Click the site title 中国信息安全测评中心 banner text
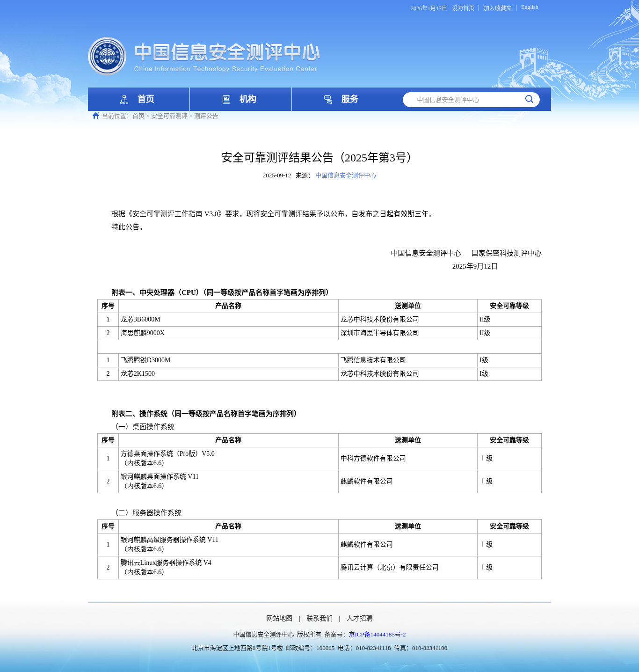Image resolution: width=639 pixels, height=672 pixels. pyautogui.click(x=227, y=52)
